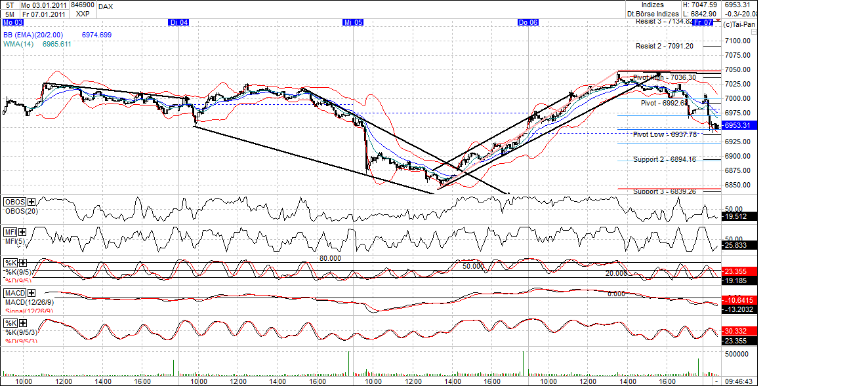The image size is (868, 386).
Task: Click the small minus collapse icon below (c)Tai-Pan
Action: [x=754, y=31]
